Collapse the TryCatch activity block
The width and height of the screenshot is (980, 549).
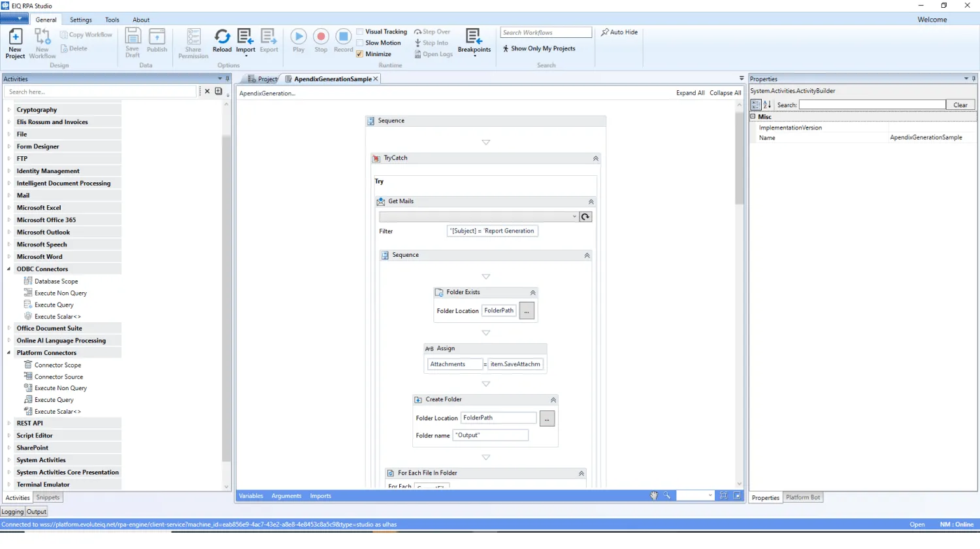pyautogui.click(x=595, y=159)
